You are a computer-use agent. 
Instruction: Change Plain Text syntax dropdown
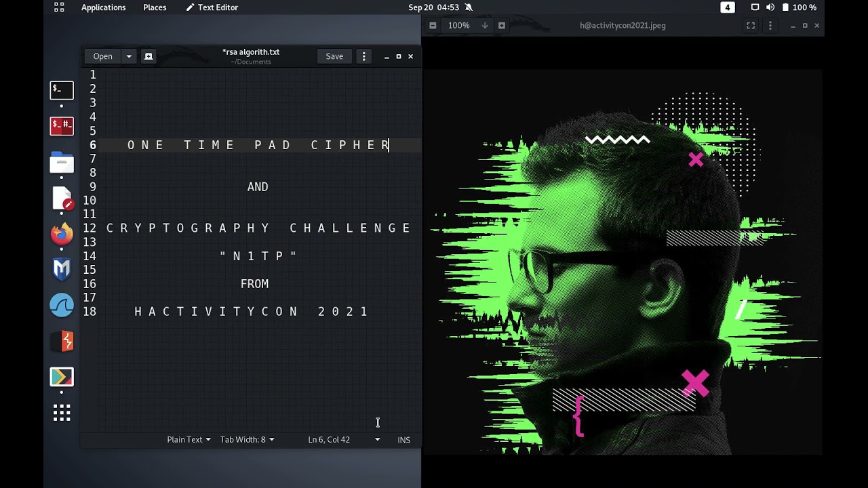click(x=189, y=440)
